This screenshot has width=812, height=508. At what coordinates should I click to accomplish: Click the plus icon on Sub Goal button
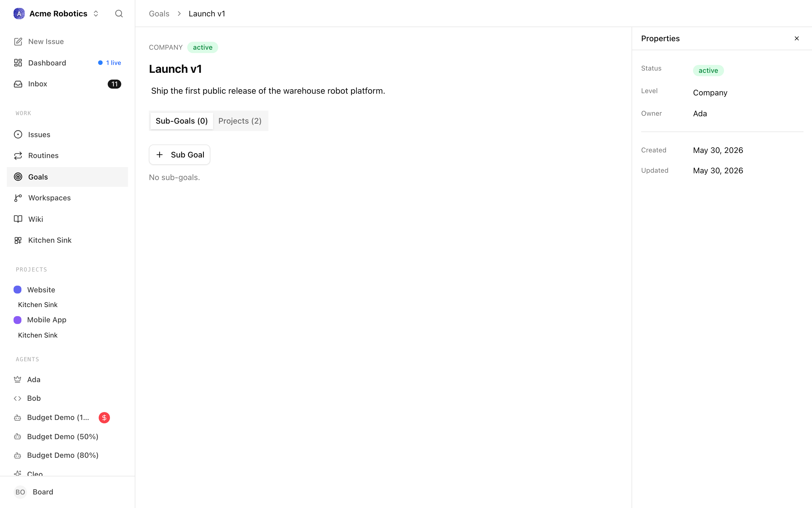[x=160, y=155]
